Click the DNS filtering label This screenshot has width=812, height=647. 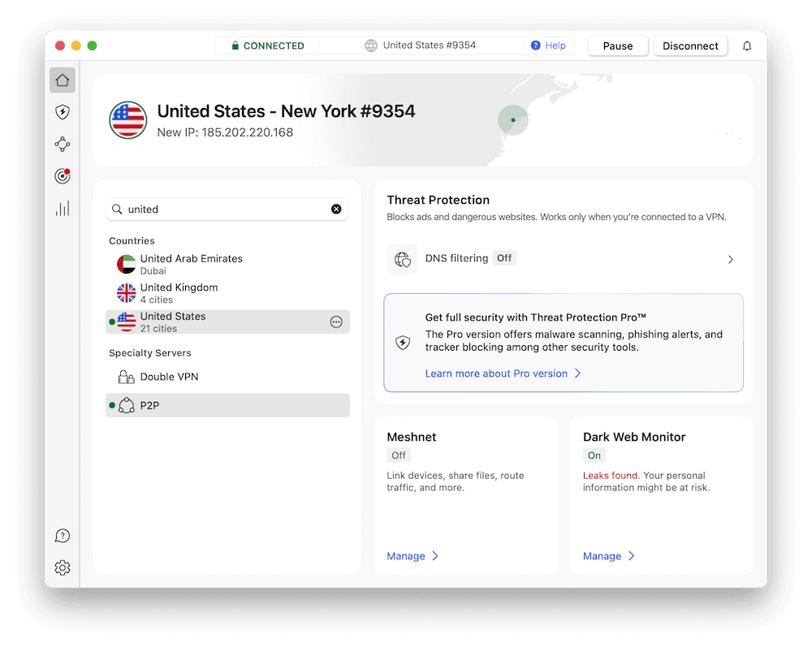coord(456,258)
